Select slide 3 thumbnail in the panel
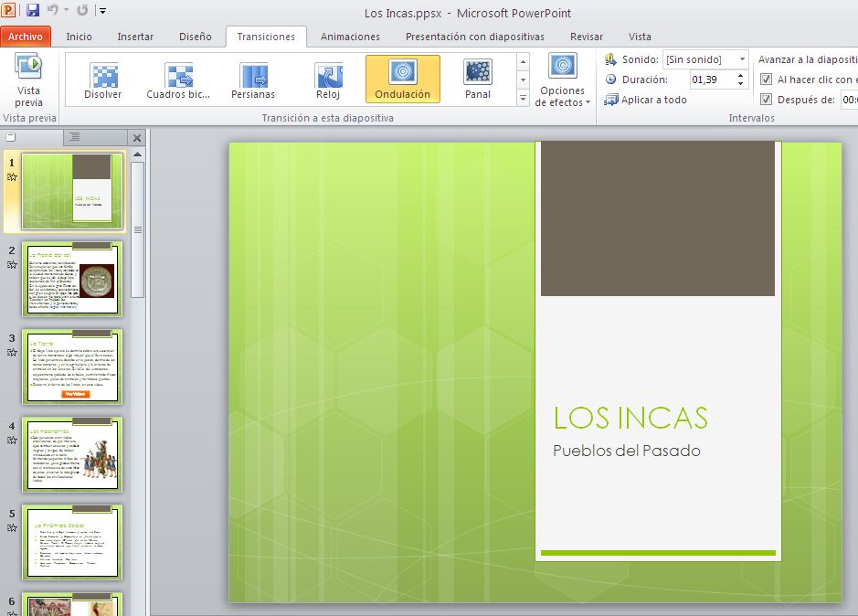This screenshot has width=858, height=616. click(72, 366)
